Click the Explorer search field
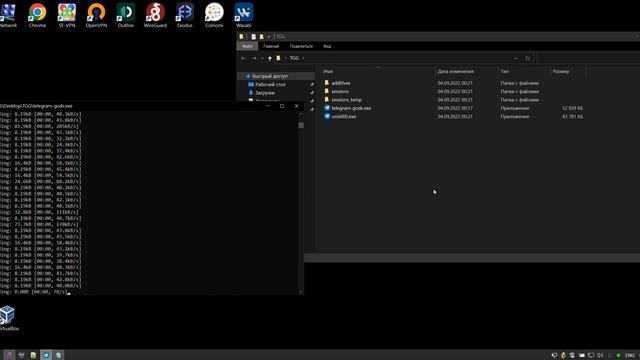The image size is (640, 360). (588, 58)
